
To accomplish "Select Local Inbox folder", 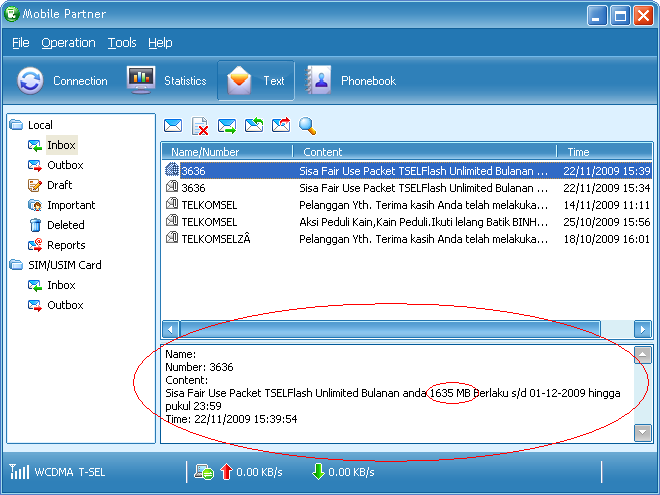I will coord(61,145).
